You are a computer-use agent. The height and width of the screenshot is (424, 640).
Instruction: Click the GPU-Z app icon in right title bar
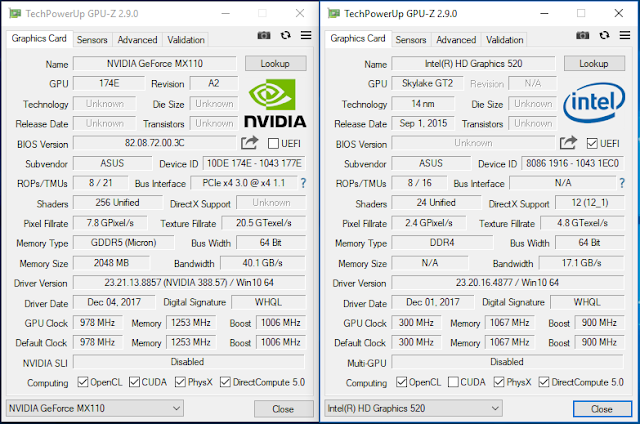pyautogui.click(x=333, y=13)
